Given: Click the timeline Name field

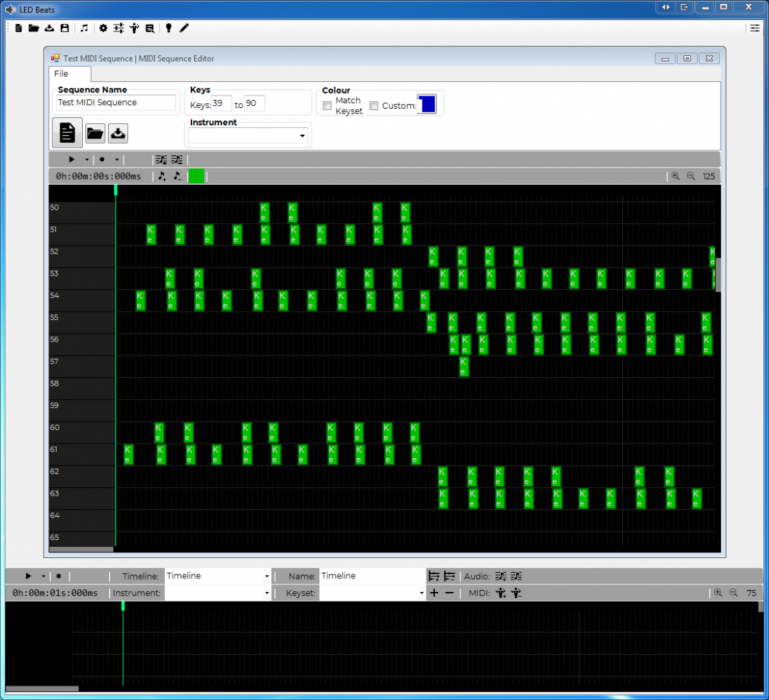Looking at the screenshot, I should pos(373,576).
